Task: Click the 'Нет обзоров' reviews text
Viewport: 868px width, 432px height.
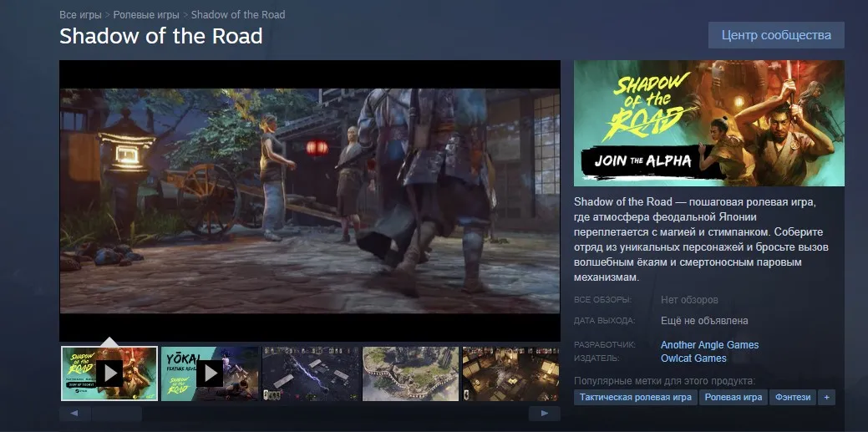Action: (689, 300)
